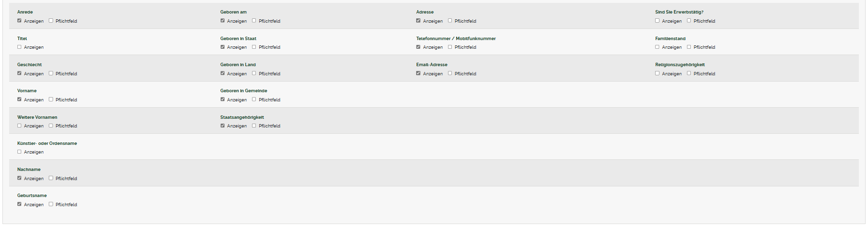Viewport: 868px width, 226px height.
Task: Uncheck Anzeigen under Geboren in Staat
Action: [x=223, y=47]
